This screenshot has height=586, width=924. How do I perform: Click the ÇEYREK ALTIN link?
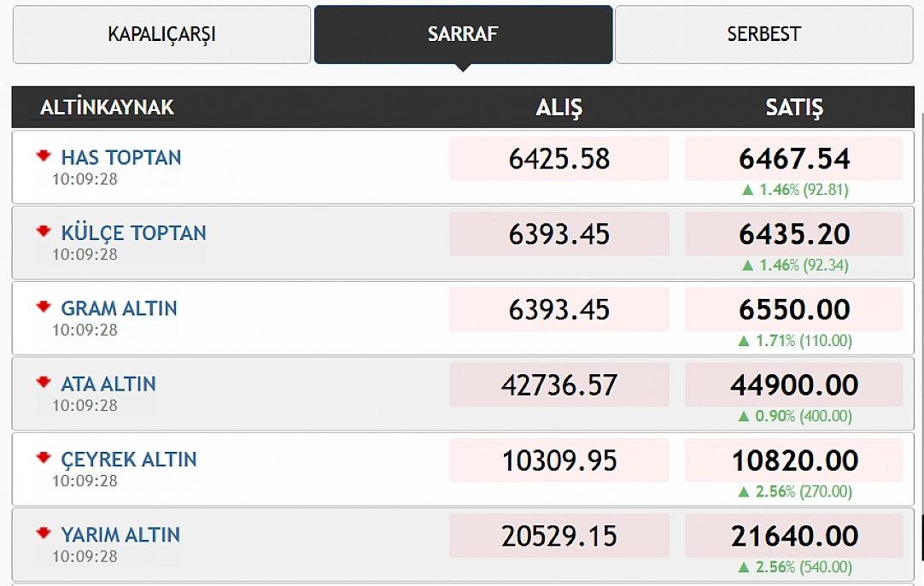pyautogui.click(x=128, y=460)
